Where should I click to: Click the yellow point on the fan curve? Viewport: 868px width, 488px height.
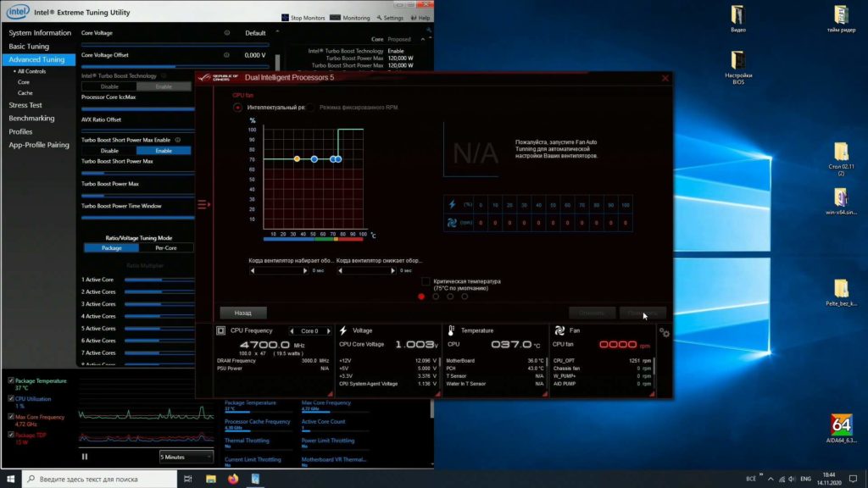coord(298,158)
